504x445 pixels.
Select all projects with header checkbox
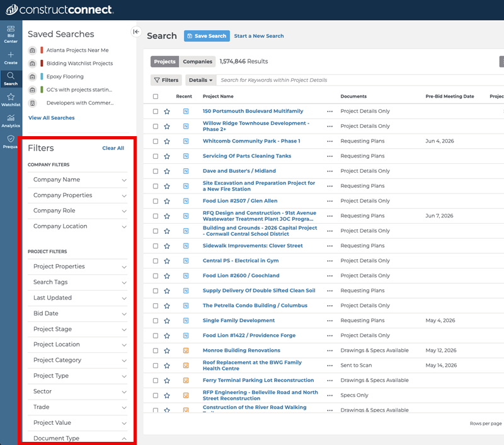pyautogui.click(x=156, y=96)
